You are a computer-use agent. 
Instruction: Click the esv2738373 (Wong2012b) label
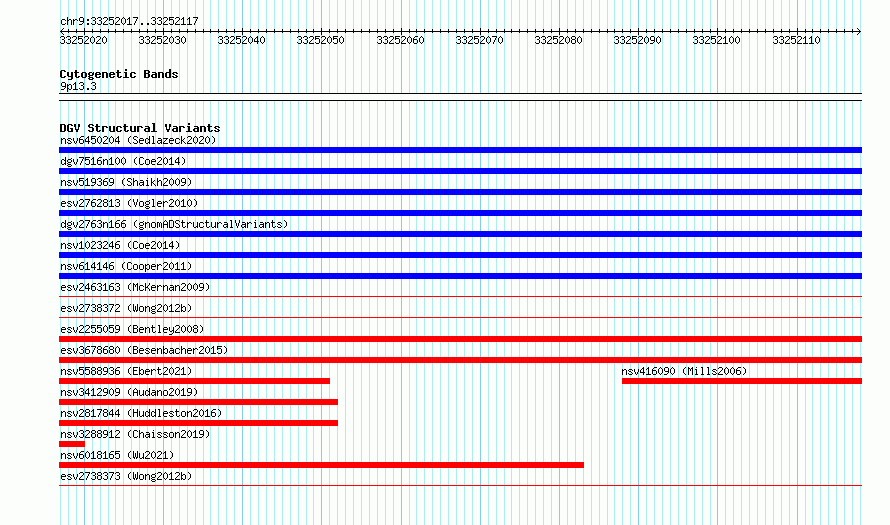tap(126, 476)
